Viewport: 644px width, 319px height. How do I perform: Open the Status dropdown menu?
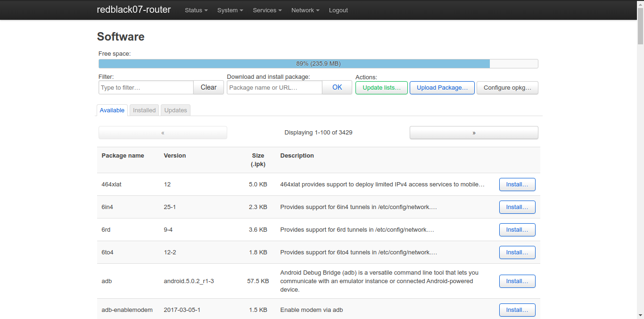point(196,10)
